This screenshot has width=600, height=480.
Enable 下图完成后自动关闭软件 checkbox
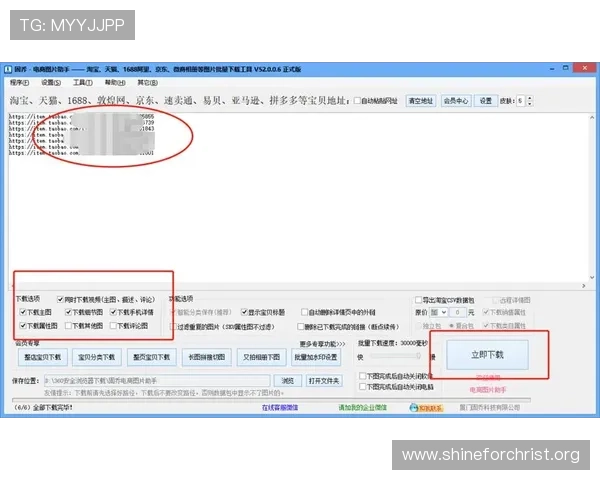(x=362, y=376)
